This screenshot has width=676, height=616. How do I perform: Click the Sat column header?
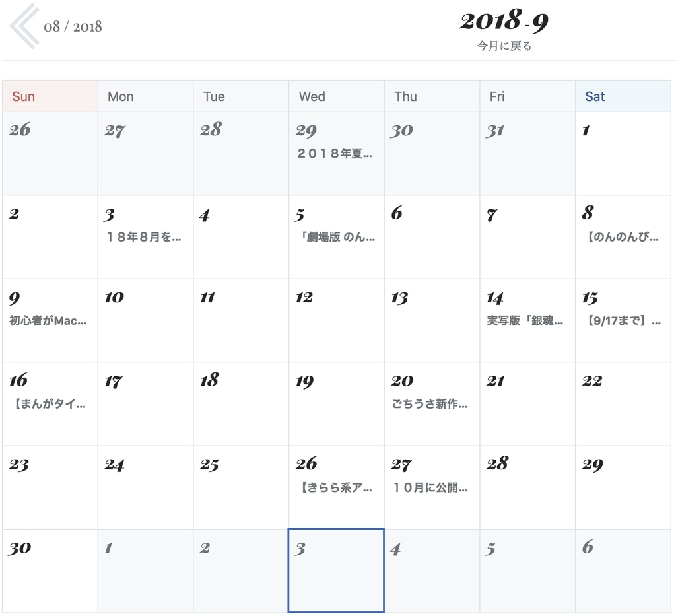click(x=594, y=96)
